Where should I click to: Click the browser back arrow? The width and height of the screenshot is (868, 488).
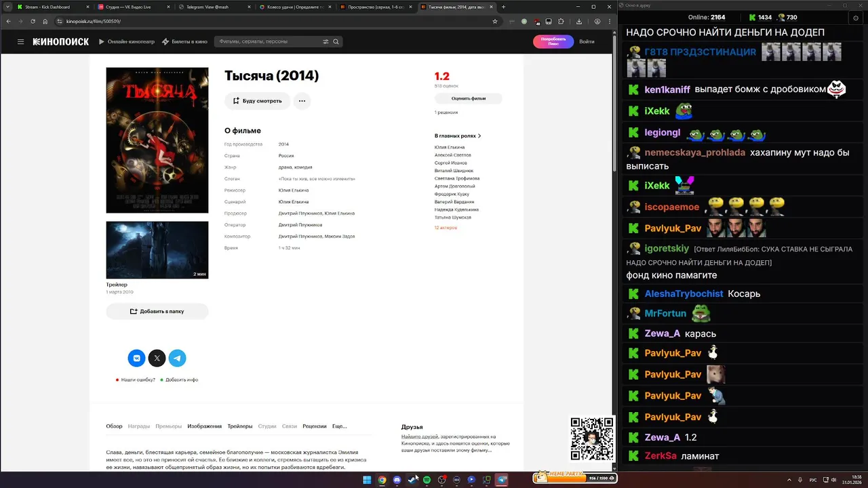click(8, 21)
